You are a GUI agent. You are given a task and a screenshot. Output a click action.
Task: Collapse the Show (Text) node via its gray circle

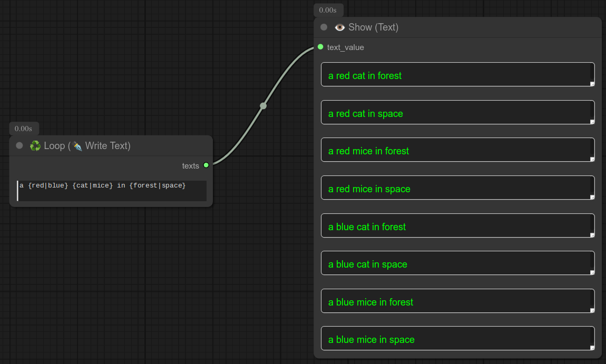(x=323, y=27)
